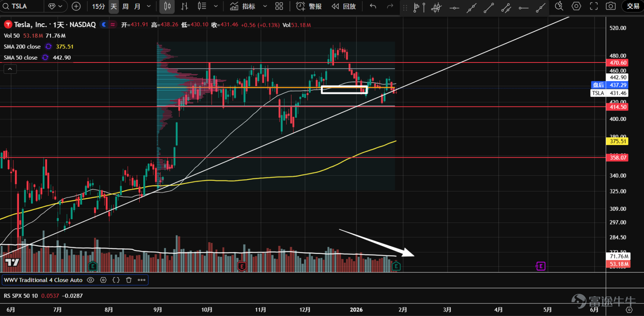
Task: Click the purple upcoming earnings marker
Action: [x=541, y=266]
